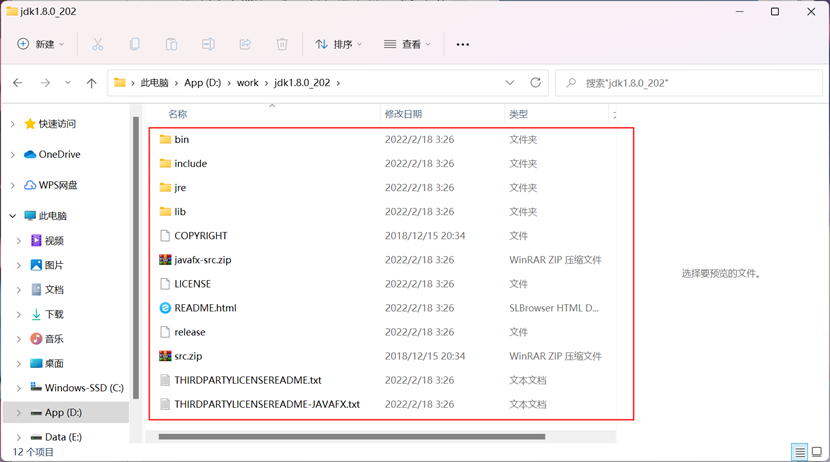830x462 pixels.
Task: Click jdk1.8.0_202 in the address breadcrumb
Action: click(x=302, y=83)
